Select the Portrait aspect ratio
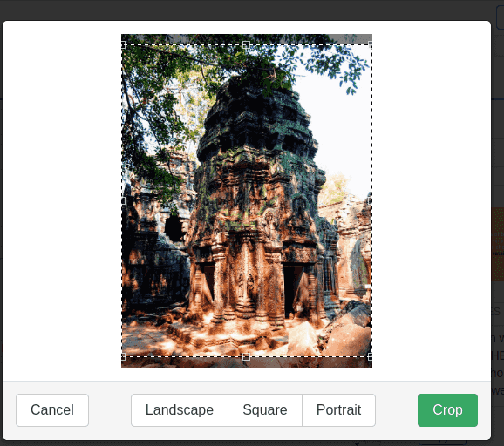The height and width of the screenshot is (446, 504). [339, 410]
